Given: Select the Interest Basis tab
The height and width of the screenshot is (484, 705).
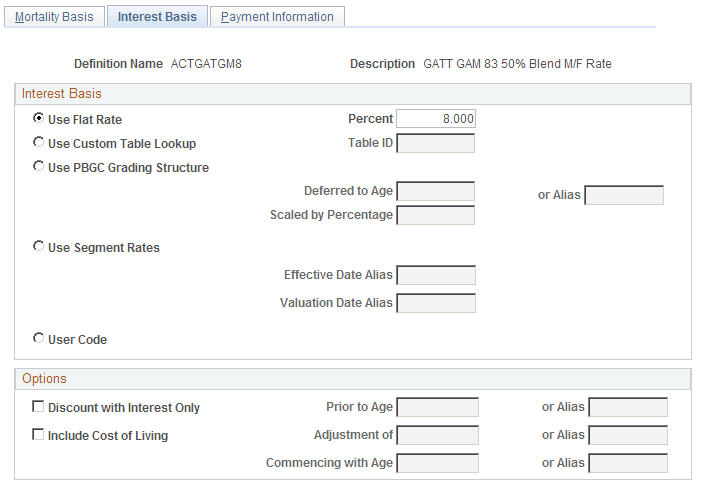Looking at the screenshot, I should click(x=158, y=17).
